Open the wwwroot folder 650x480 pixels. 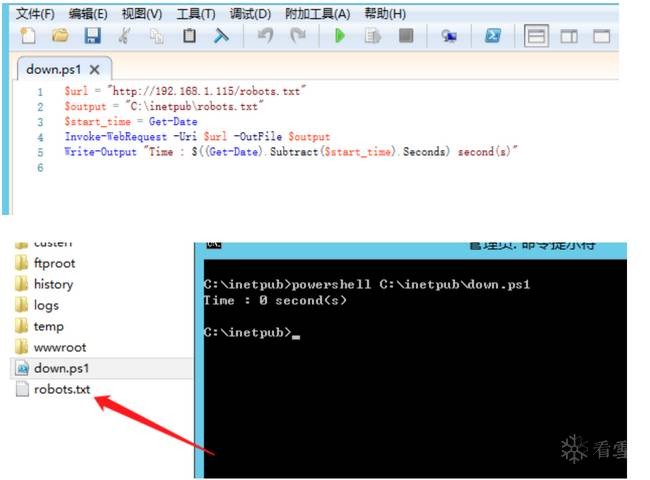[x=60, y=347]
